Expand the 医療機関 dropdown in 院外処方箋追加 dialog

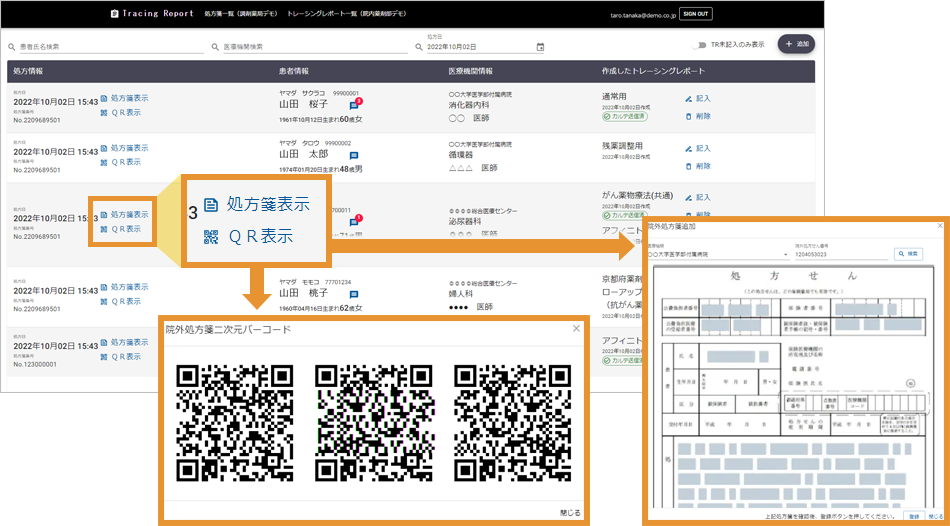(786, 255)
